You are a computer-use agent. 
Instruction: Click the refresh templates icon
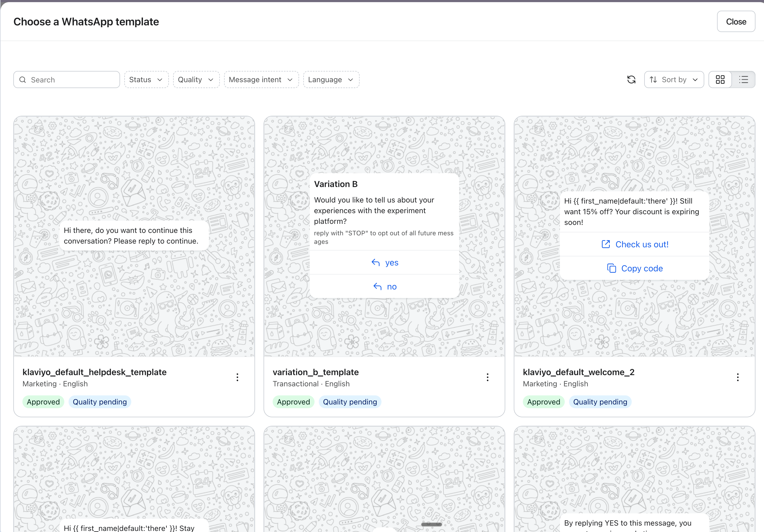click(x=631, y=80)
